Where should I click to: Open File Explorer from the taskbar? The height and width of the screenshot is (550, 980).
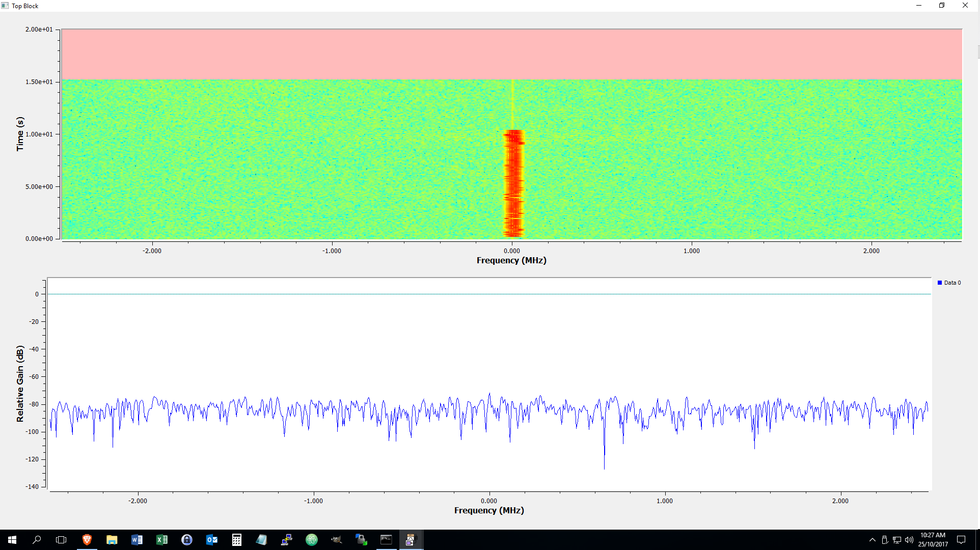point(112,540)
